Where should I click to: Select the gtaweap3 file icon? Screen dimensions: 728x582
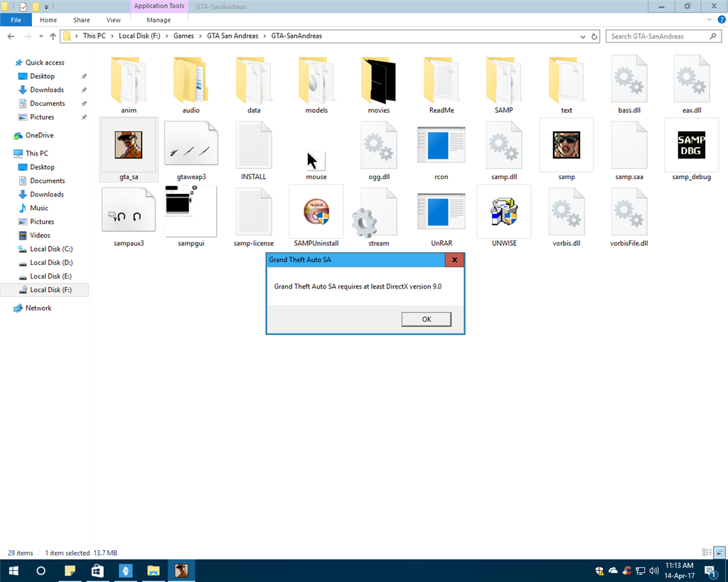[x=191, y=144]
